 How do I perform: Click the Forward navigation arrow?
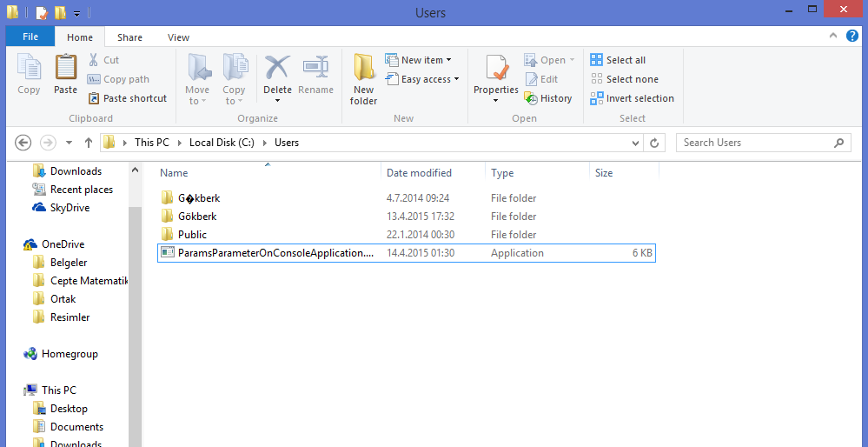[x=48, y=143]
